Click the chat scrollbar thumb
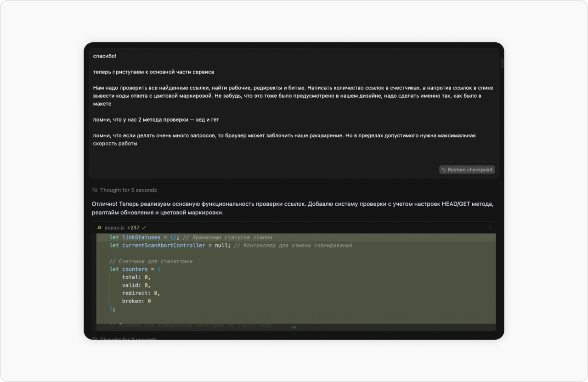Viewport: 588px width, 382px height. (502, 63)
